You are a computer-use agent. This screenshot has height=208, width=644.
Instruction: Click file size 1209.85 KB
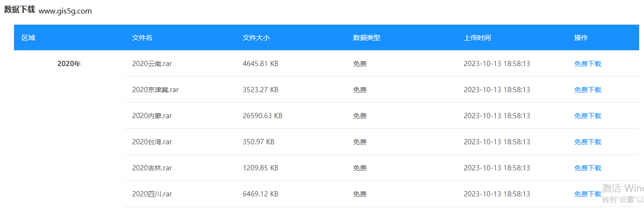260,168
